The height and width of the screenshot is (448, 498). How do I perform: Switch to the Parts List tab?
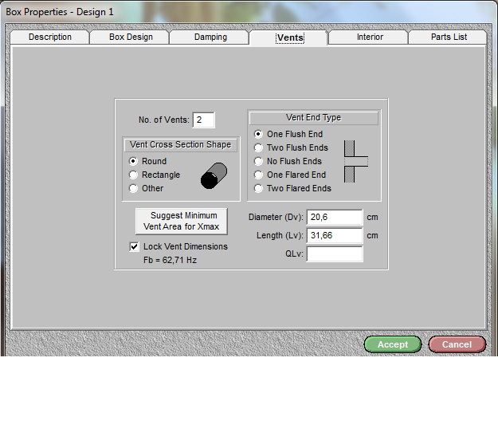[x=449, y=37]
